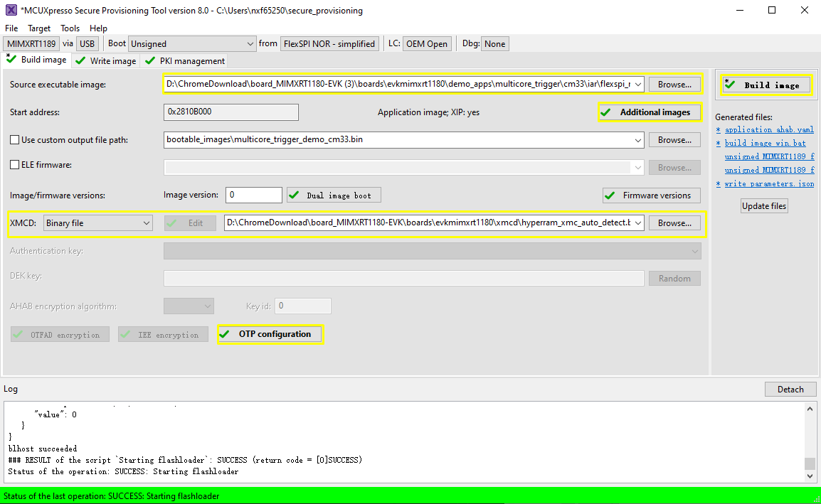The width and height of the screenshot is (821, 504).
Task: Enable Use custom output file path
Action: [15, 140]
